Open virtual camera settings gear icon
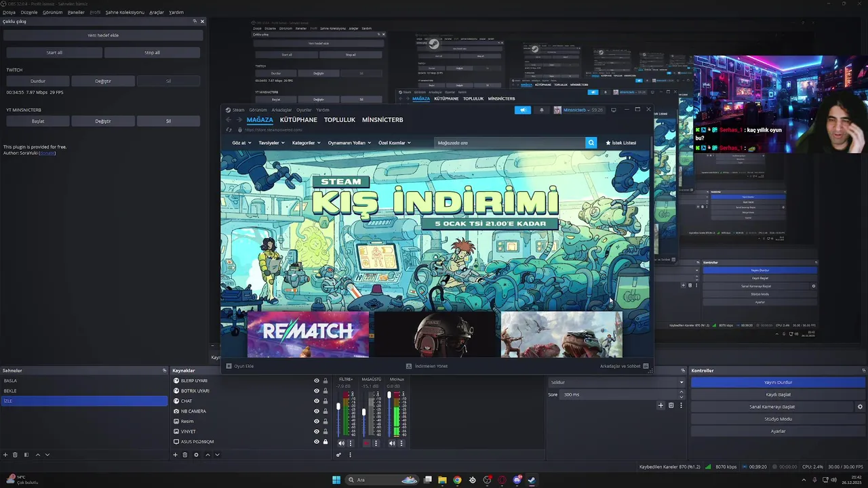This screenshot has height=488, width=868. (x=860, y=407)
